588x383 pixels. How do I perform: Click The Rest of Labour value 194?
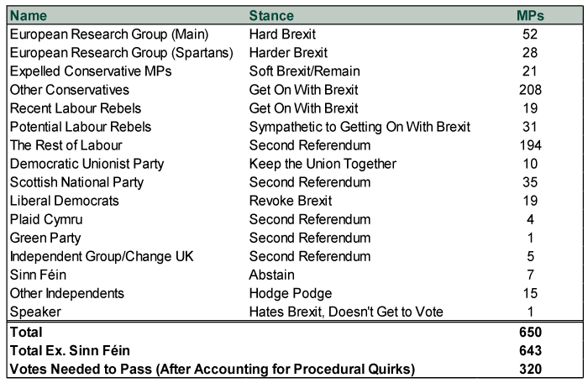pos(530,145)
